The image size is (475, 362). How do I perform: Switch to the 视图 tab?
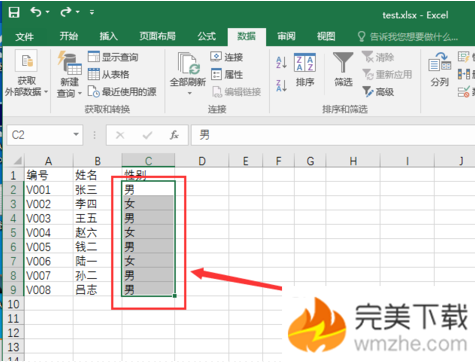[x=326, y=36]
